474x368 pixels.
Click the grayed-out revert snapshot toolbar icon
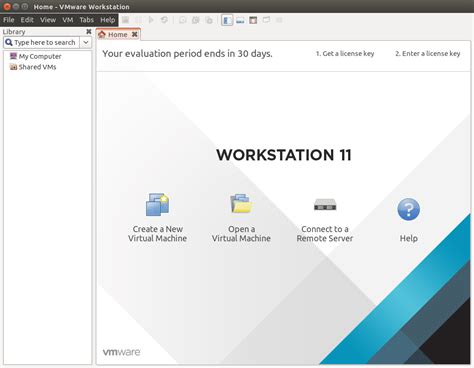[196, 20]
